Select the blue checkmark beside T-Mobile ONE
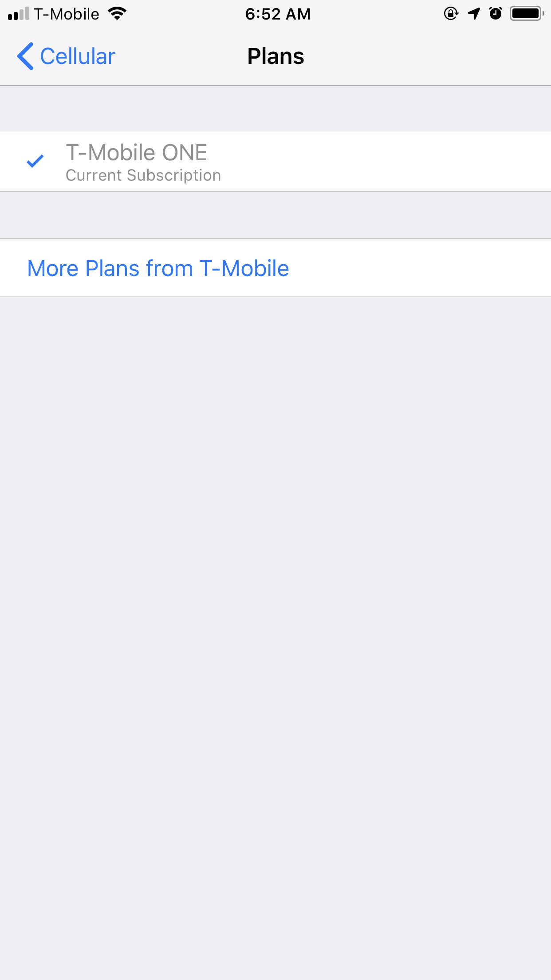The width and height of the screenshot is (551, 980). [x=35, y=161]
